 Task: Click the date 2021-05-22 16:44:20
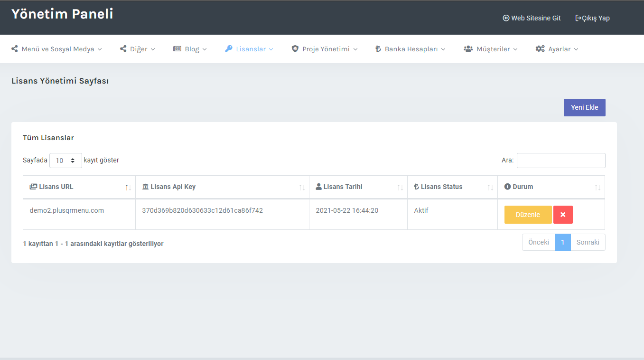pos(347,210)
